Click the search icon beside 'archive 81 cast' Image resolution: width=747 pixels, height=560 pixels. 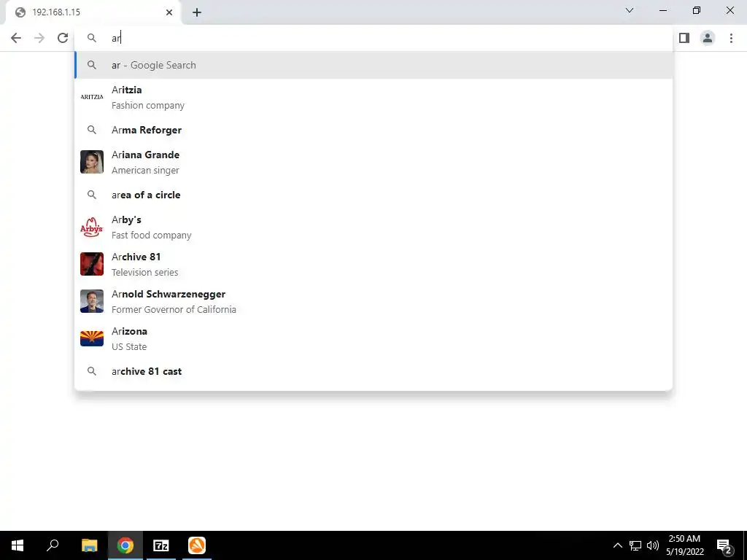(92, 371)
